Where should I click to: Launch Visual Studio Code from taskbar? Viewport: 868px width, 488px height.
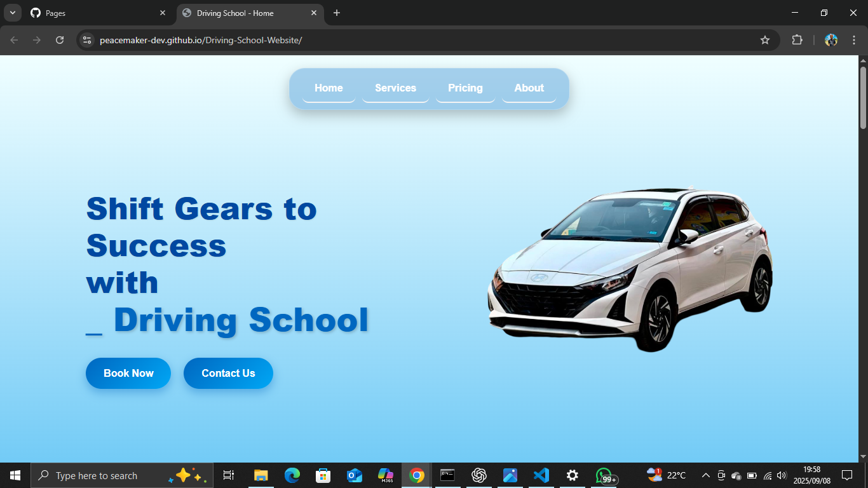tap(541, 475)
